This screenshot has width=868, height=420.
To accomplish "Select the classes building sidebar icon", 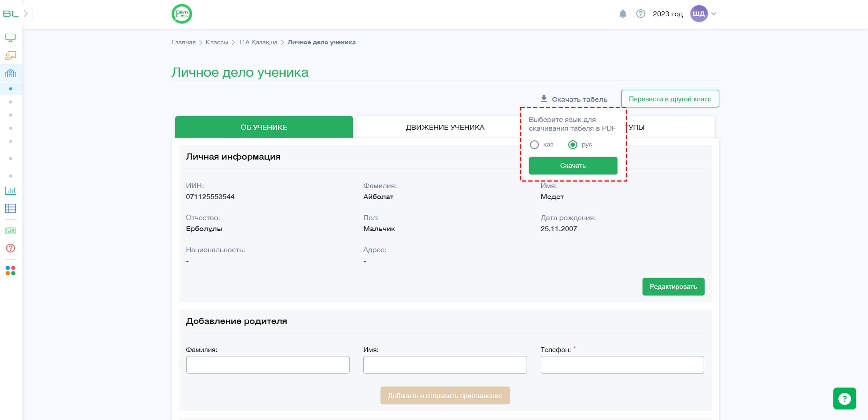I will 10,73.
